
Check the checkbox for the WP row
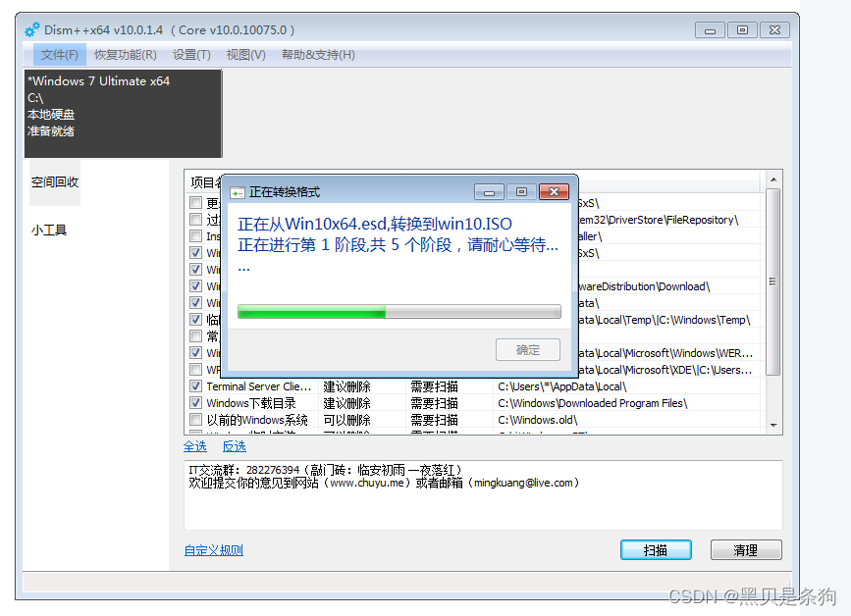(196, 369)
